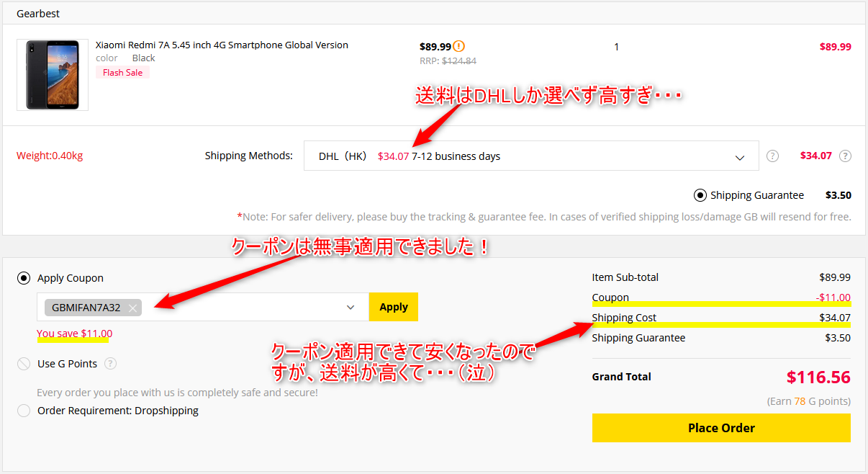Click the Shipping Guarantee $3.50 summary amount
Screen dimensions: 868x474
point(838,338)
